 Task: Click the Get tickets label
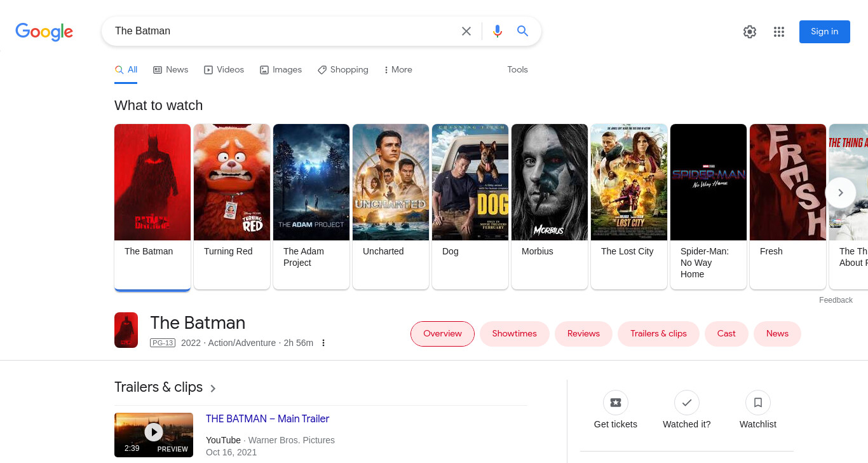coord(616,424)
